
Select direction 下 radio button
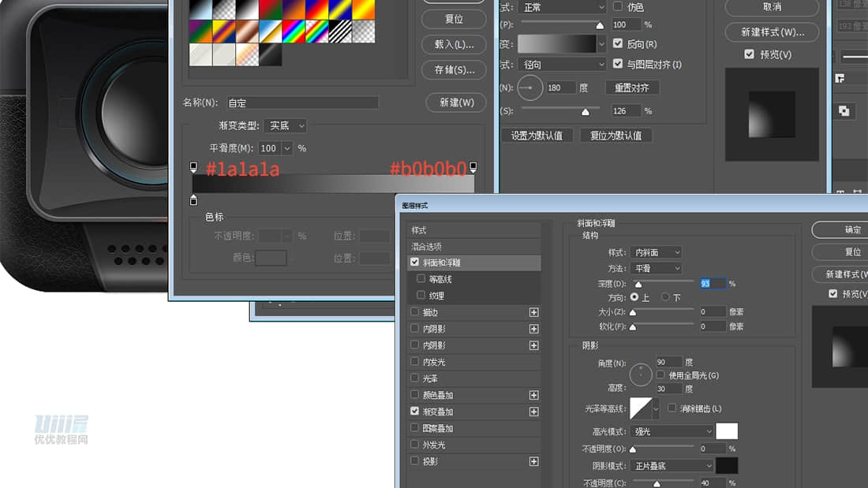[665, 297]
